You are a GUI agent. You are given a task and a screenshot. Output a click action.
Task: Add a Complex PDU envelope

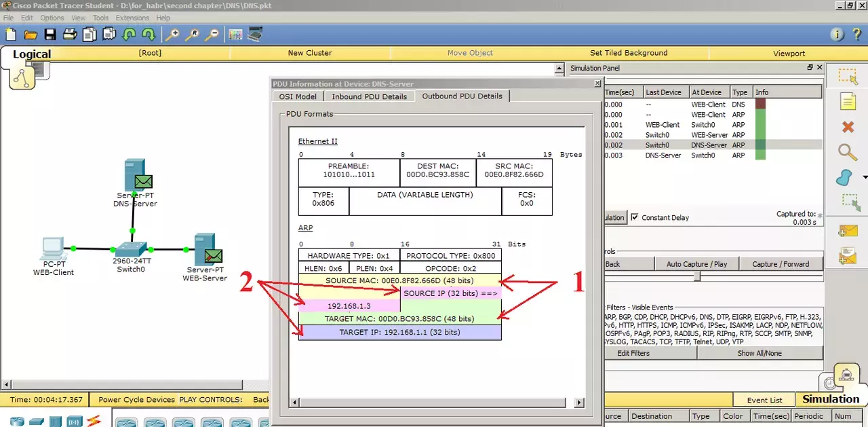click(848, 256)
